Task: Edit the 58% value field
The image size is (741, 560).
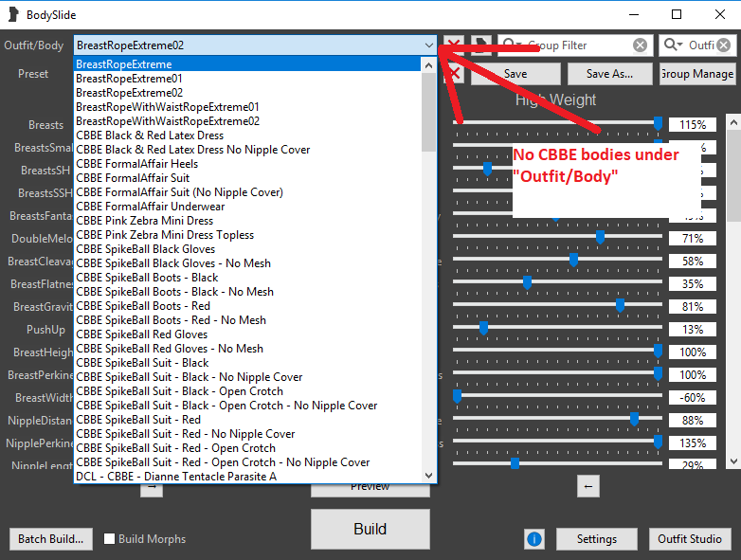Action: [x=693, y=262]
